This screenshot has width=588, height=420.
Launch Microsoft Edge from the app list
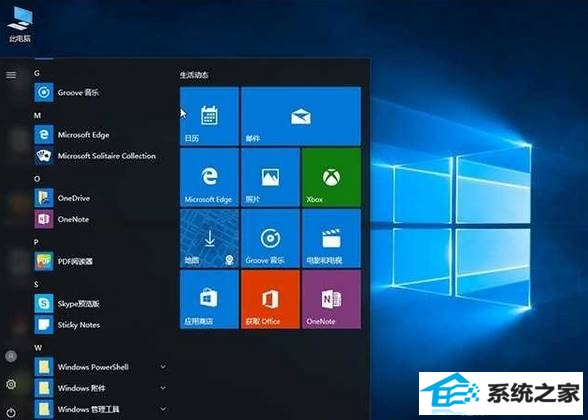point(100,135)
